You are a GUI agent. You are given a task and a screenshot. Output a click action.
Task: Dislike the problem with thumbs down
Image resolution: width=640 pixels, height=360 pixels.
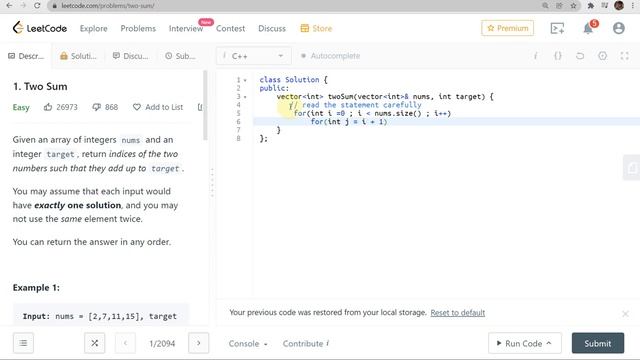(96, 107)
